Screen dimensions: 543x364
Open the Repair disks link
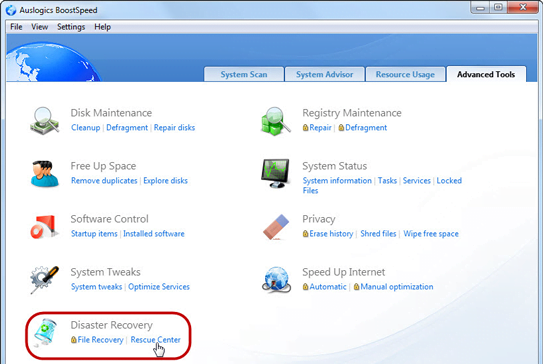174,127
